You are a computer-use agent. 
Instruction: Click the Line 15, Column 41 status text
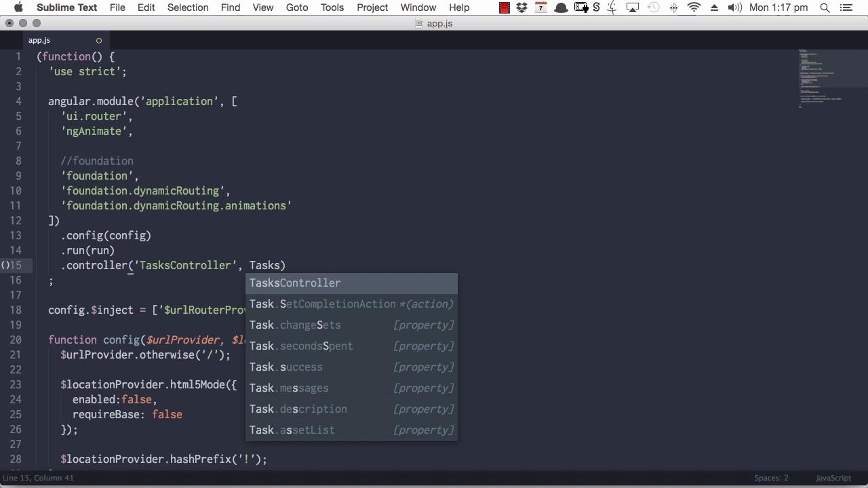point(38,478)
